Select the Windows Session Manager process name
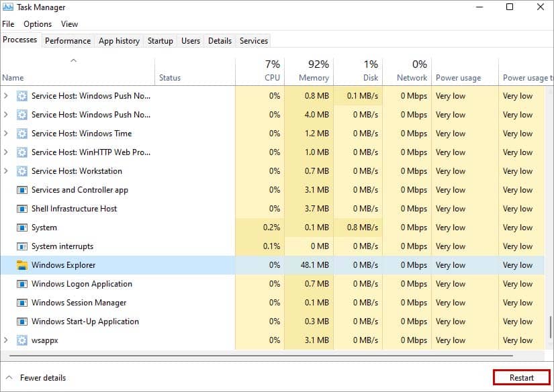This screenshot has width=554, height=392. click(79, 303)
